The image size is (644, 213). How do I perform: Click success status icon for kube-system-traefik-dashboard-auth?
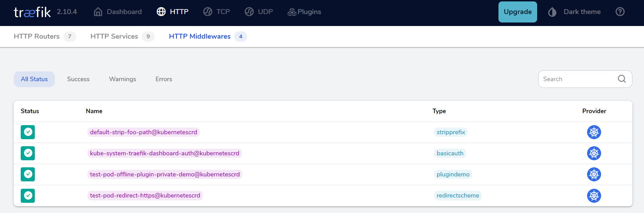click(28, 153)
